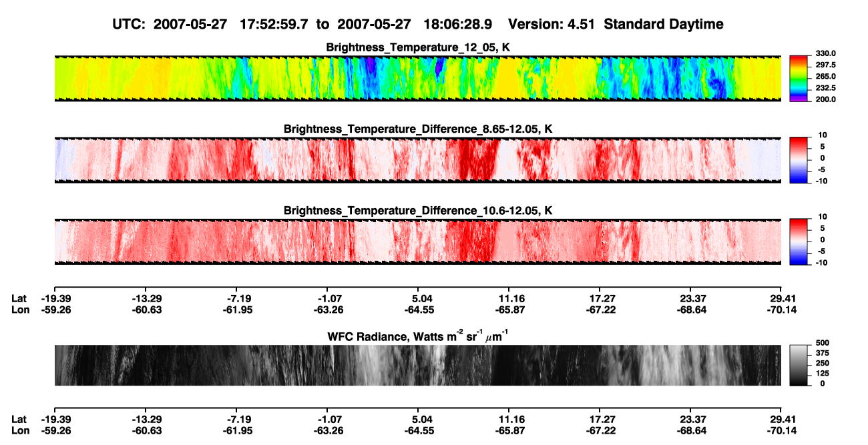868x445 pixels.
Task: Click upper axis latitude value -13.29
Action: point(145,298)
